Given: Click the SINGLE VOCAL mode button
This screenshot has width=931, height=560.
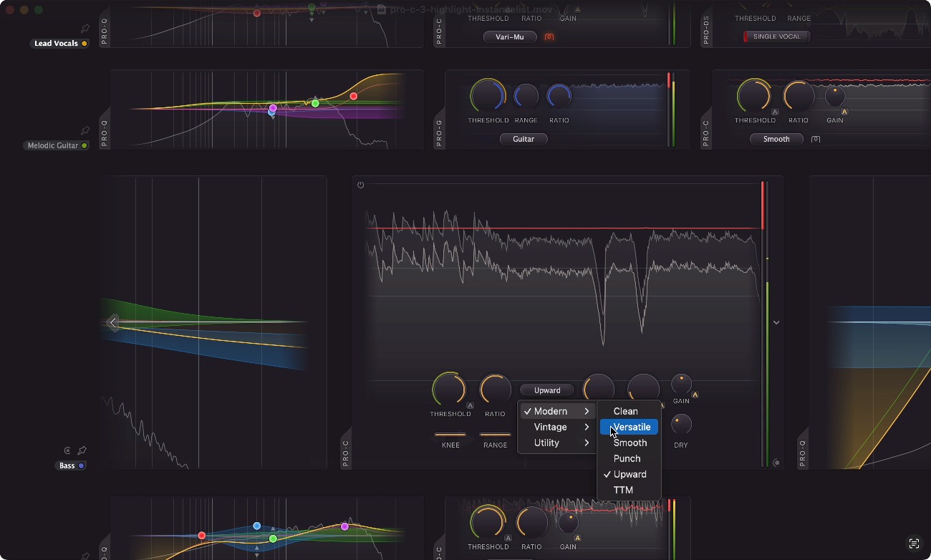Looking at the screenshot, I should [776, 37].
